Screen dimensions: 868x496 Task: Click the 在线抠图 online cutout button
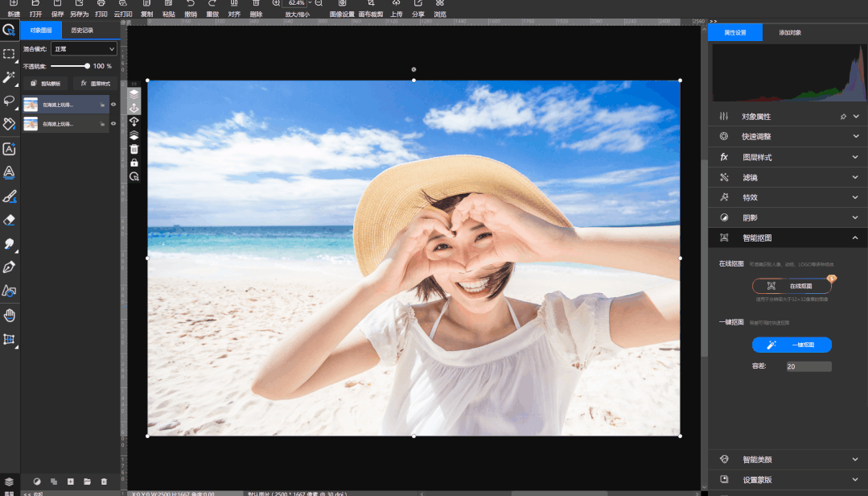792,286
